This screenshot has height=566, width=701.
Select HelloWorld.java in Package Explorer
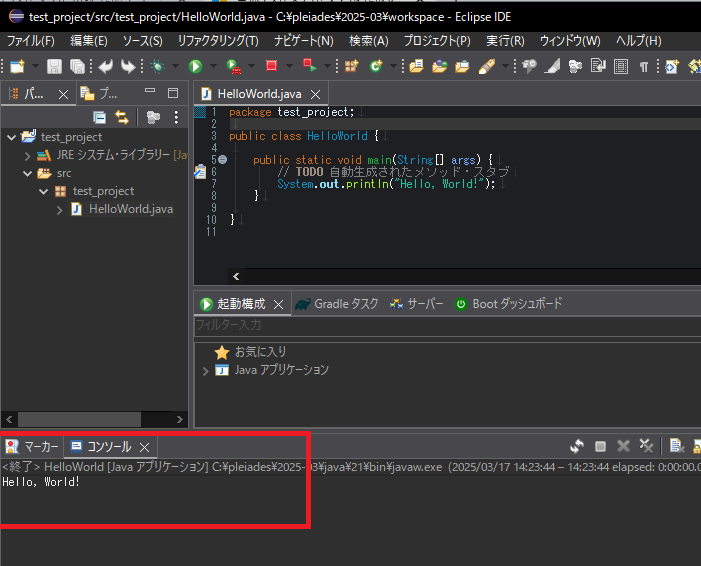pyautogui.click(x=131, y=209)
